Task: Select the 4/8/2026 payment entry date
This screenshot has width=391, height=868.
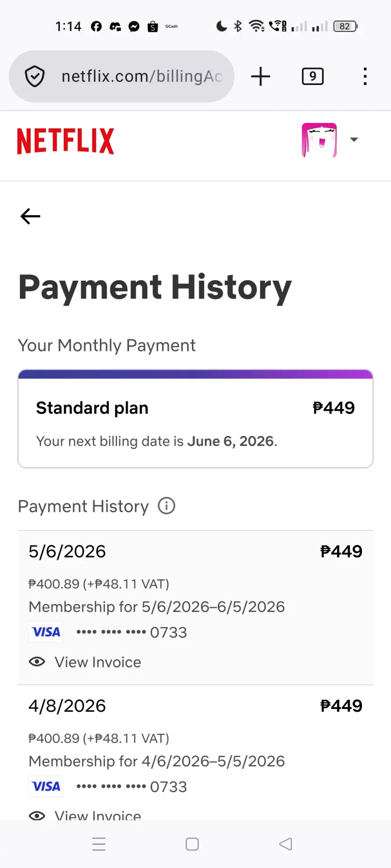Action: [67, 706]
